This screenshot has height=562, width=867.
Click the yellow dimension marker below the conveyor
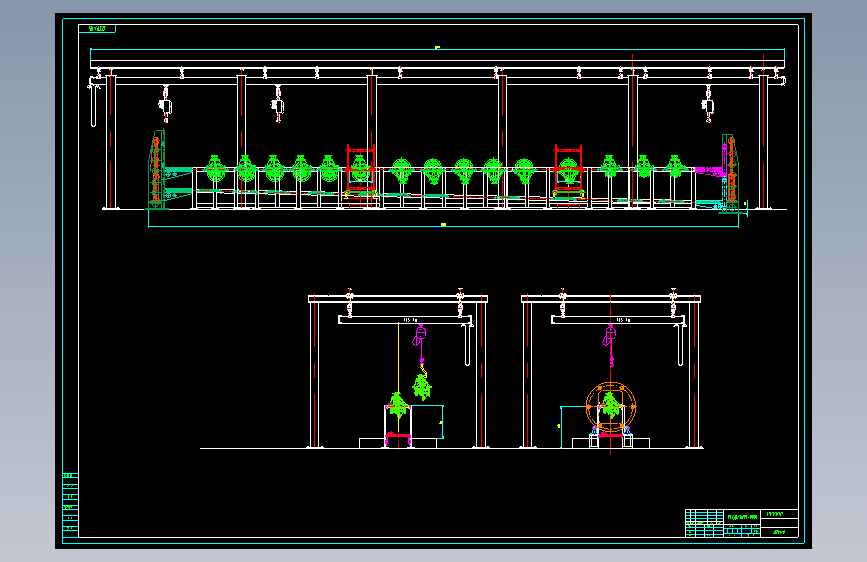pyautogui.click(x=443, y=225)
